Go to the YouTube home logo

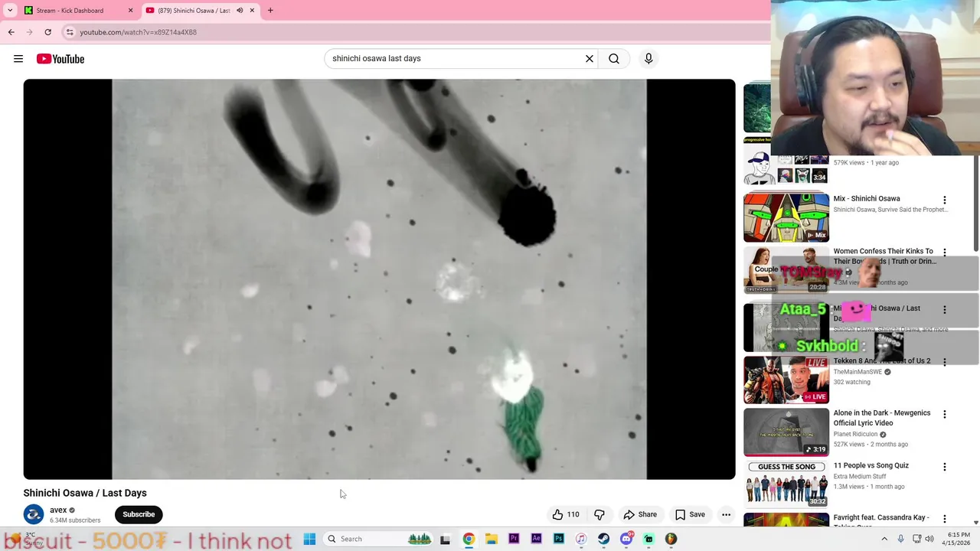click(60, 59)
